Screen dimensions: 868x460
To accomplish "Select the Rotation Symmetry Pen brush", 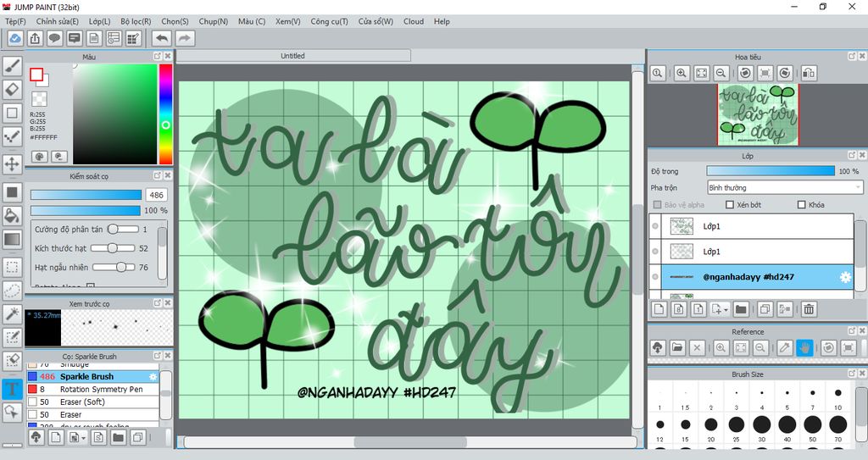I will click(x=92, y=389).
